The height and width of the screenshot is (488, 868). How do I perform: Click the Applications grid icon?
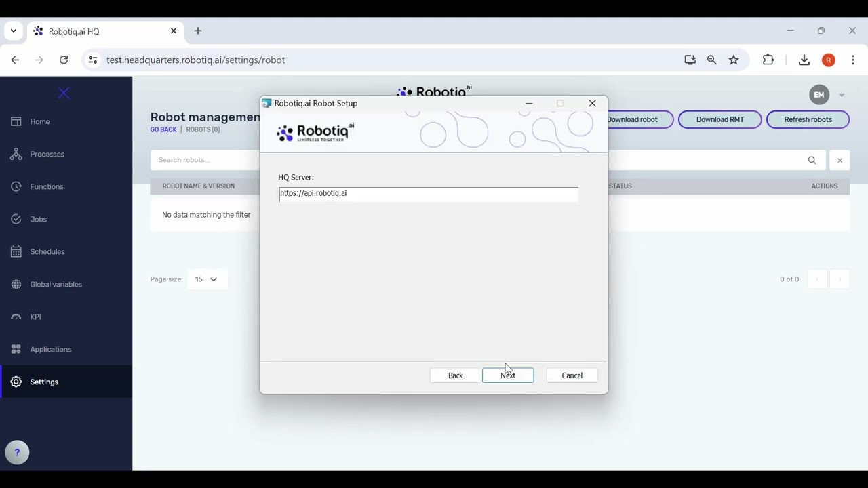16,350
